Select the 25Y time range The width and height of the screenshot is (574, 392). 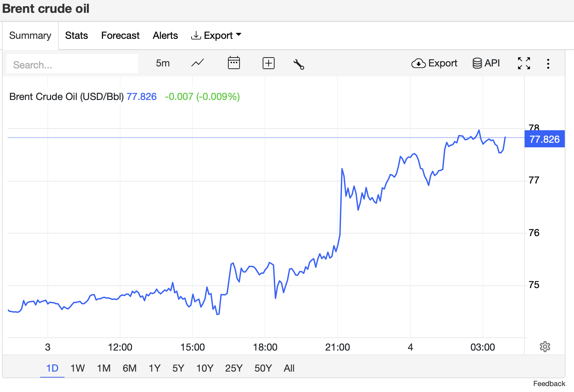click(234, 368)
